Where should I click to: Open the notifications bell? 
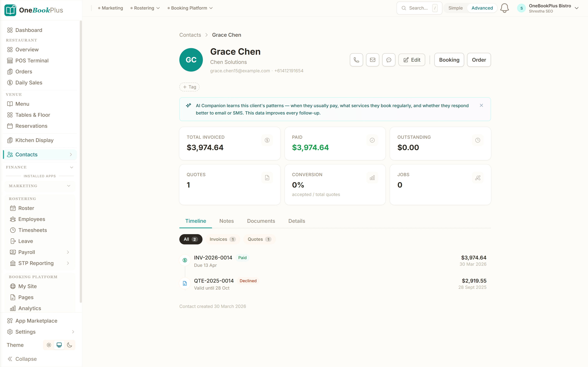tap(504, 8)
